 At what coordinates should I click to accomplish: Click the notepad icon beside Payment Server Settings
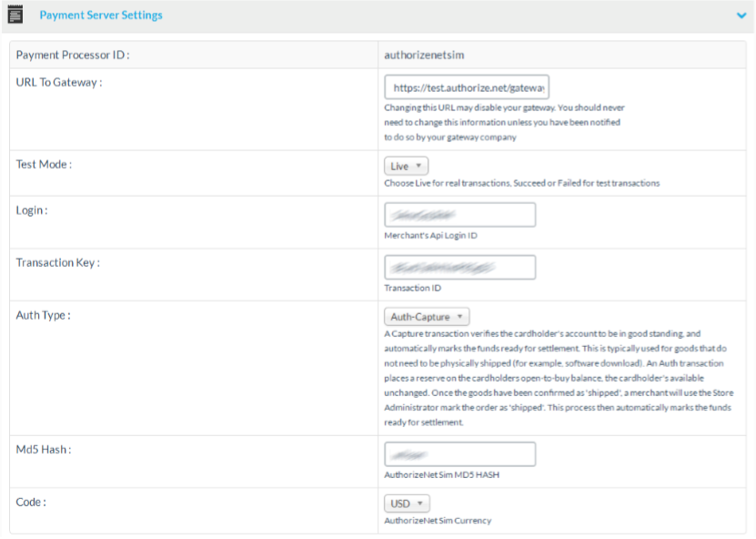pos(15,15)
